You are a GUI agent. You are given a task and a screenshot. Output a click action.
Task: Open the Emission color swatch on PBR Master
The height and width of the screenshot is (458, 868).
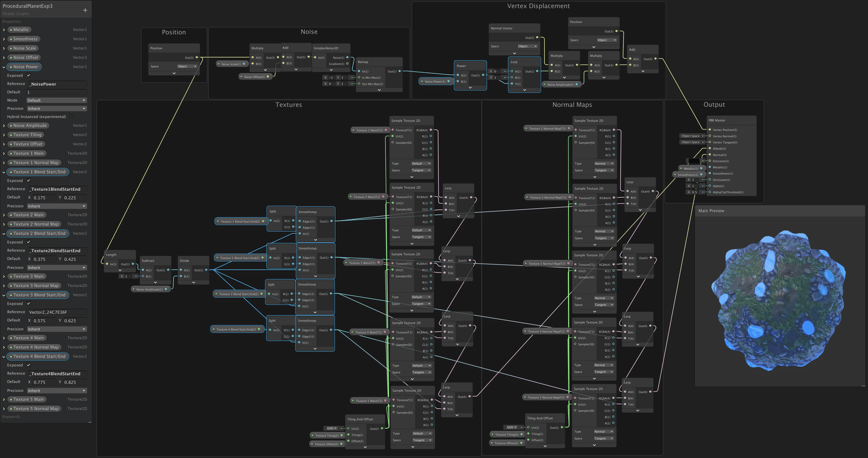694,161
